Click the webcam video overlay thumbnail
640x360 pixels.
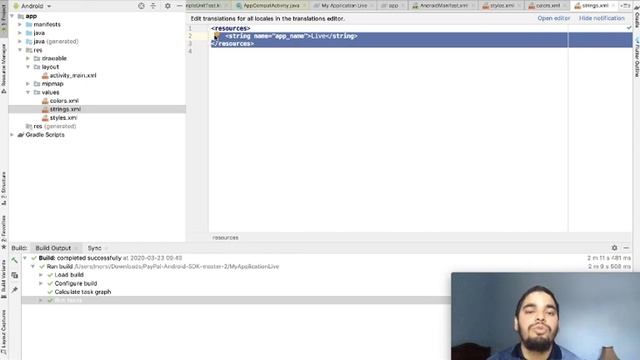pos(545,316)
